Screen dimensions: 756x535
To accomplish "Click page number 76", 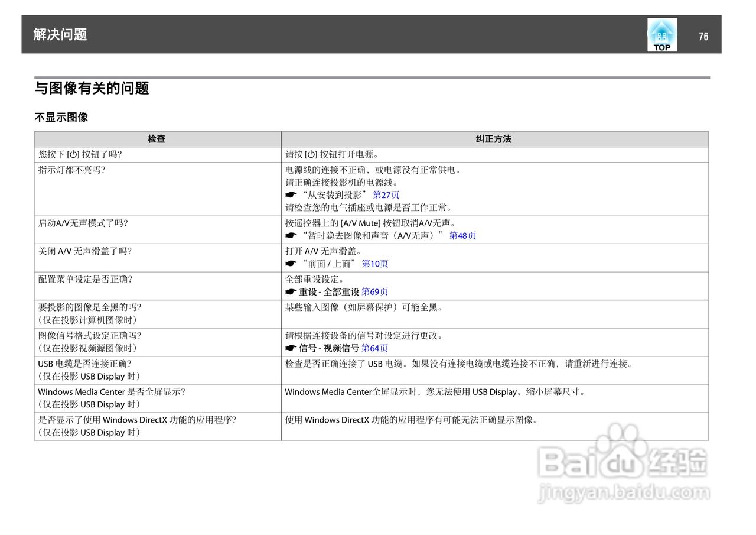I will (x=703, y=37).
